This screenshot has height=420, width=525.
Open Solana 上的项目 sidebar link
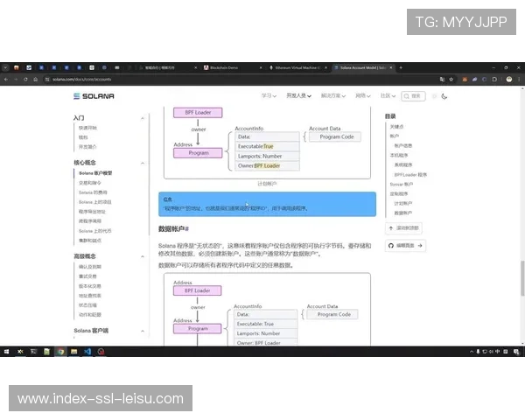tap(95, 202)
